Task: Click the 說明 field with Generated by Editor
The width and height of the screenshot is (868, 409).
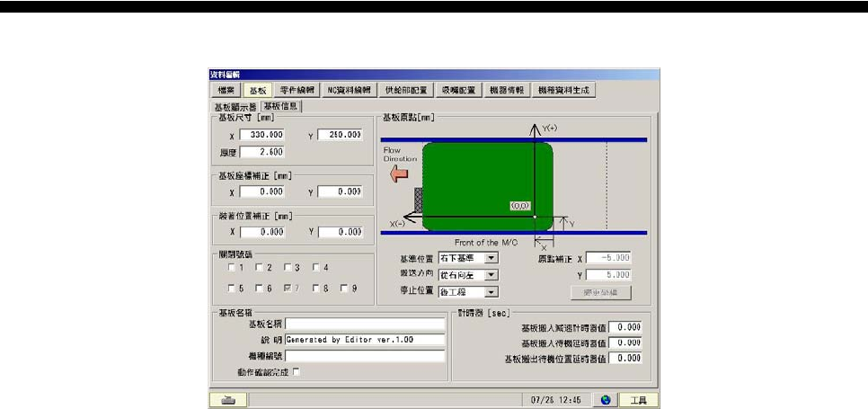Action: (x=366, y=340)
